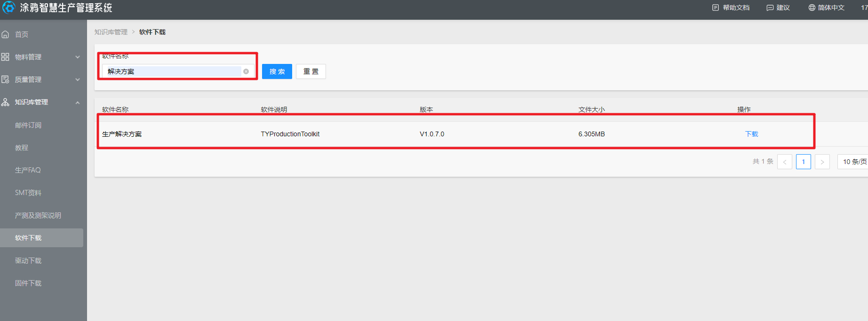Click the 下载 download link

752,134
